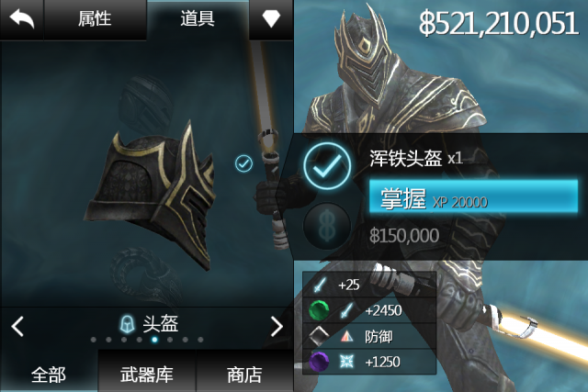Select the 全部 filter button
The width and height of the screenshot is (588, 392).
(x=49, y=374)
